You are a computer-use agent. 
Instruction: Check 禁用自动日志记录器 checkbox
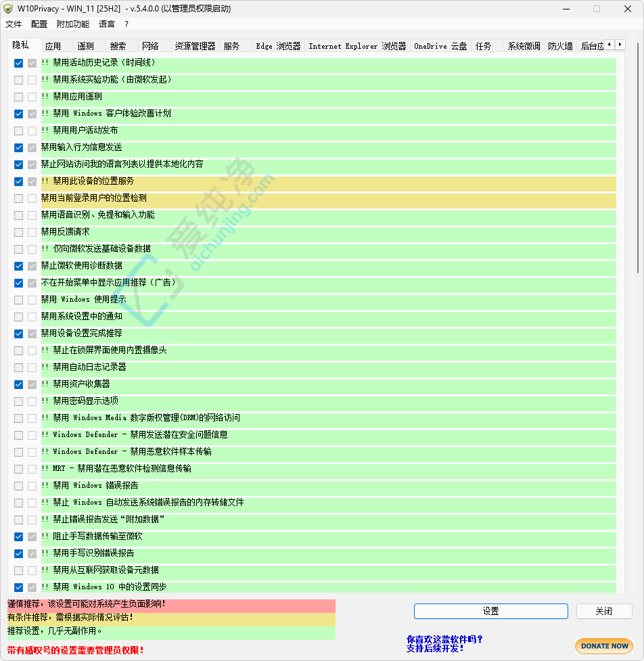click(x=18, y=367)
